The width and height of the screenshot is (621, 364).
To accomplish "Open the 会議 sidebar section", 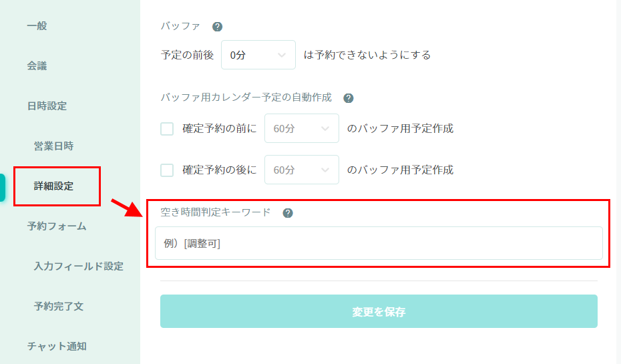I will pyautogui.click(x=37, y=66).
